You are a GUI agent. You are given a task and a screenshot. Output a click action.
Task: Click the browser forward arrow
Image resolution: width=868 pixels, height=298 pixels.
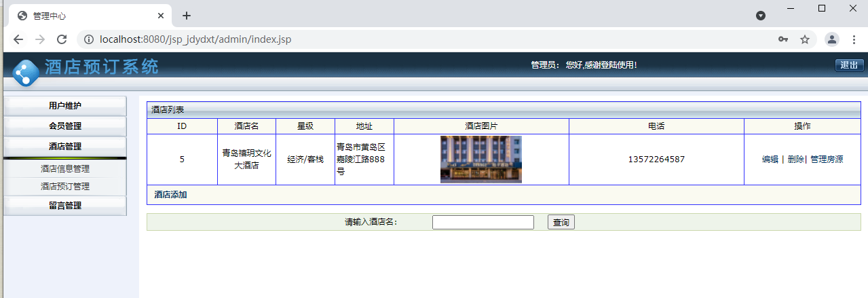[40, 39]
